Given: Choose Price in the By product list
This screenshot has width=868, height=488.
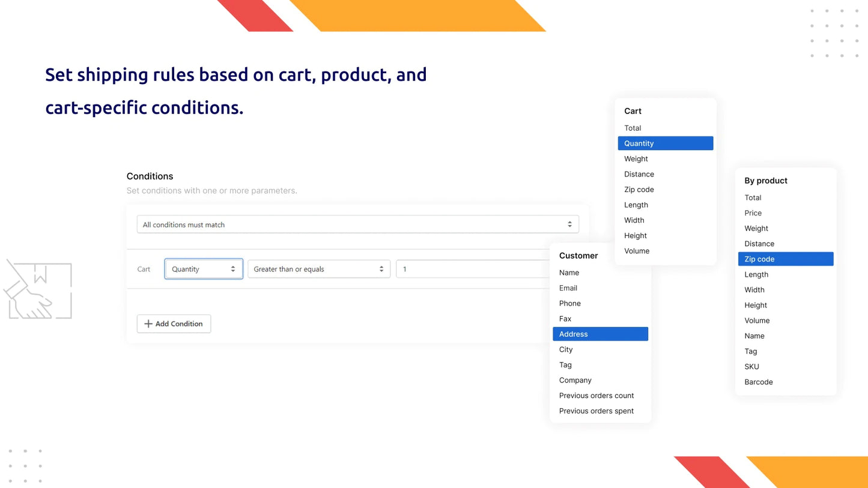Looking at the screenshot, I should point(753,213).
